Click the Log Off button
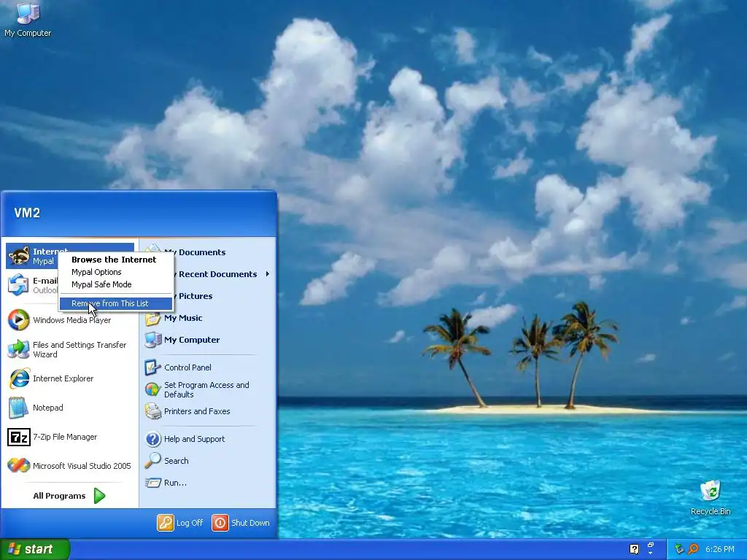The width and height of the screenshot is (747, 560). (x=181, y=522)
